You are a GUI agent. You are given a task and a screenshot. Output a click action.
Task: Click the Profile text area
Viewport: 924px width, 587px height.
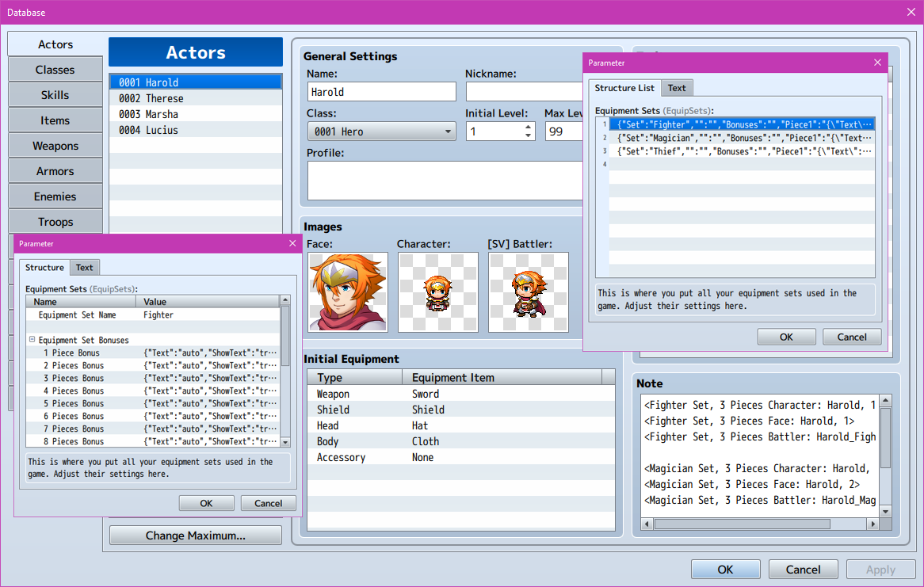(x=445, y=181)
